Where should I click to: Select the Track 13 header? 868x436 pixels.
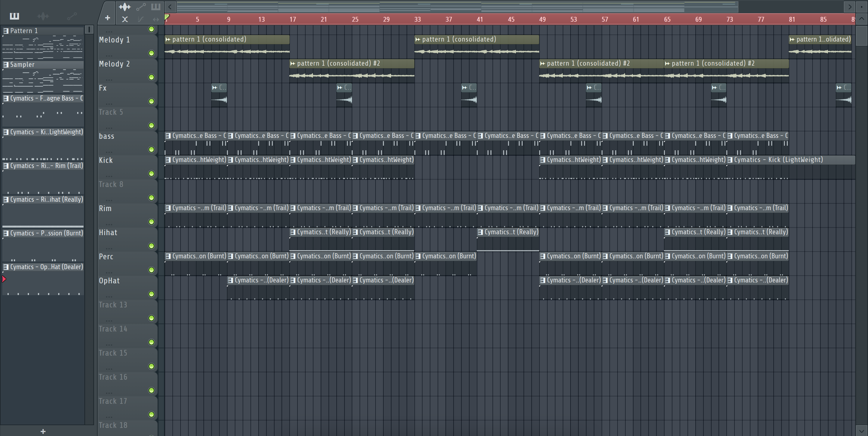128,312
